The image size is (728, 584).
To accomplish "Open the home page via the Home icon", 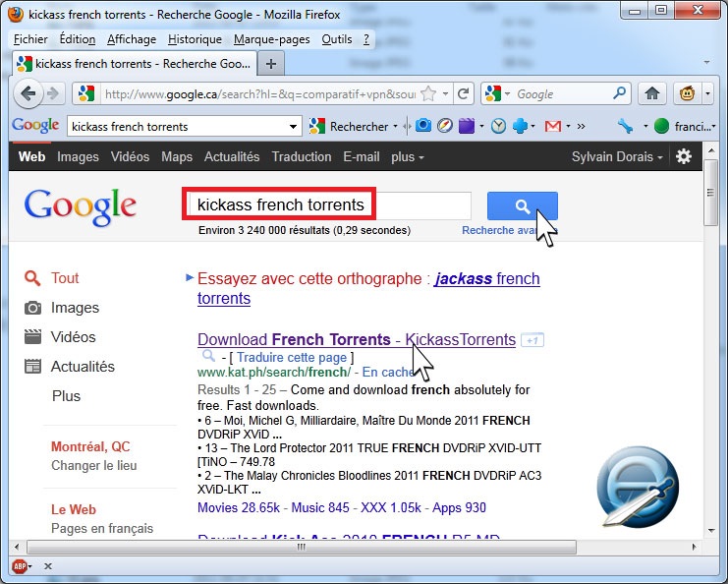I will point(651,93).
